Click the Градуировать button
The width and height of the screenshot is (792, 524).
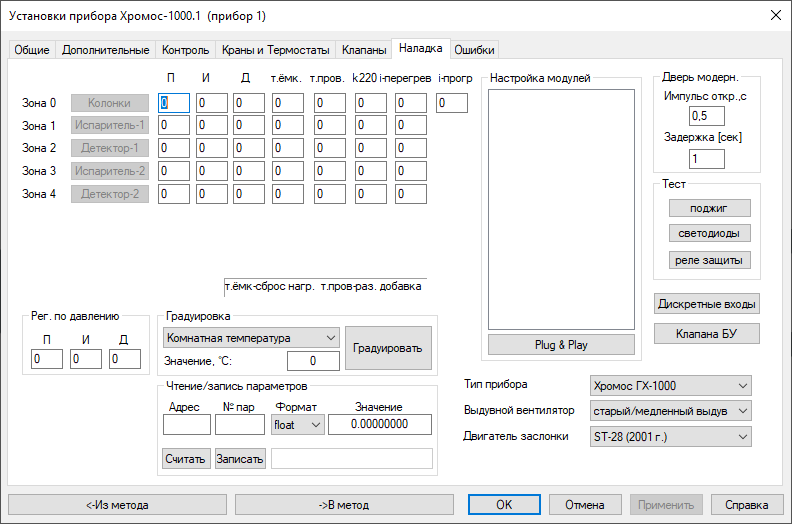point(388,348)
